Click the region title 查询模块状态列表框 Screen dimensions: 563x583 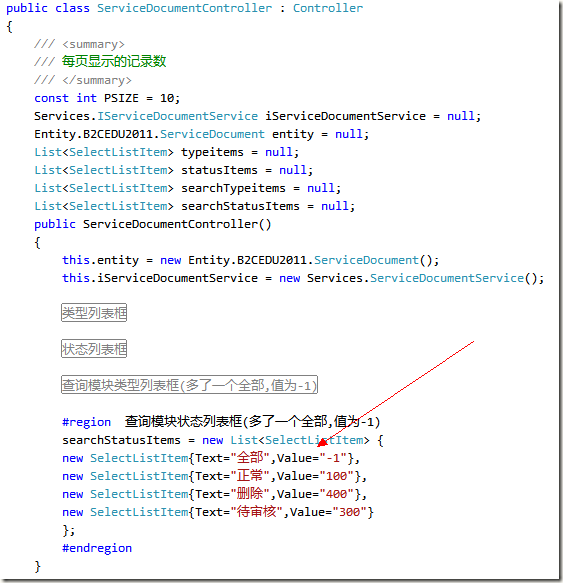pos(183,422)
